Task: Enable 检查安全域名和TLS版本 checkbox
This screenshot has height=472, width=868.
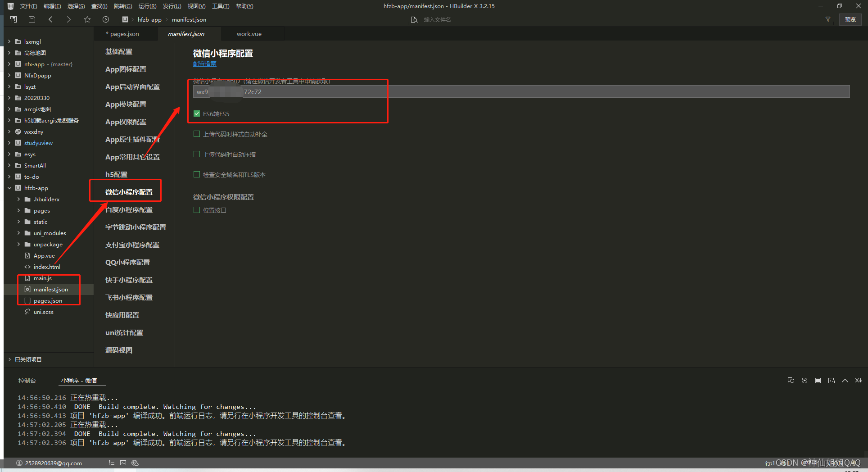Action: 197,174
